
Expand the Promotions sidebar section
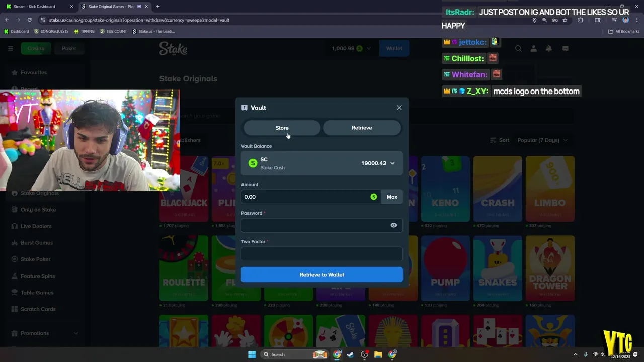click(x=45, y=333)
